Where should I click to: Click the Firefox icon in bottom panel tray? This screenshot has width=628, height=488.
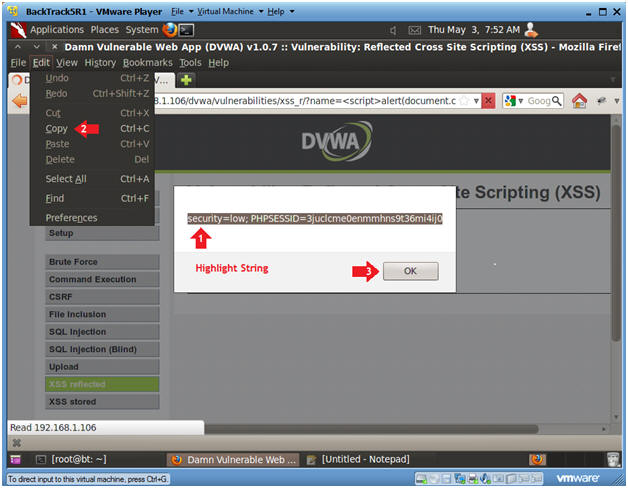coord(537,459)
